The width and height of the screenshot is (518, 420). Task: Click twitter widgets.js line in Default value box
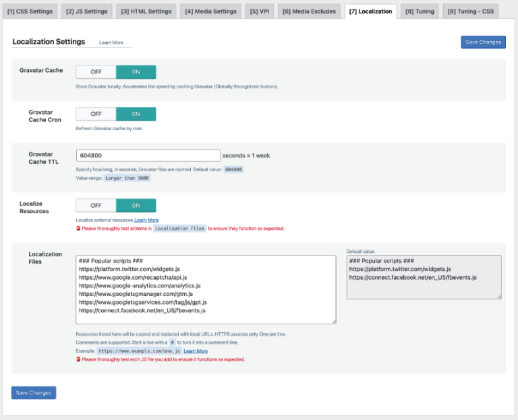click(400, 269)
